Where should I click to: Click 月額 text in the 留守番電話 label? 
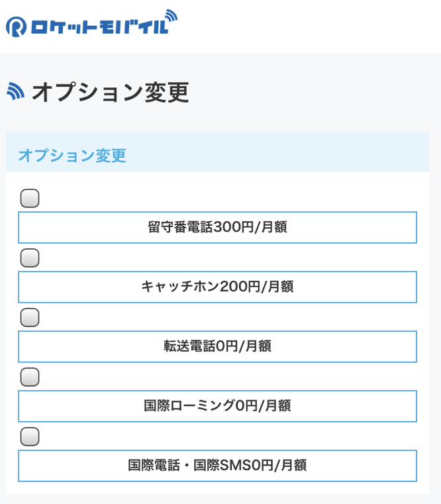tap(274, 227)
